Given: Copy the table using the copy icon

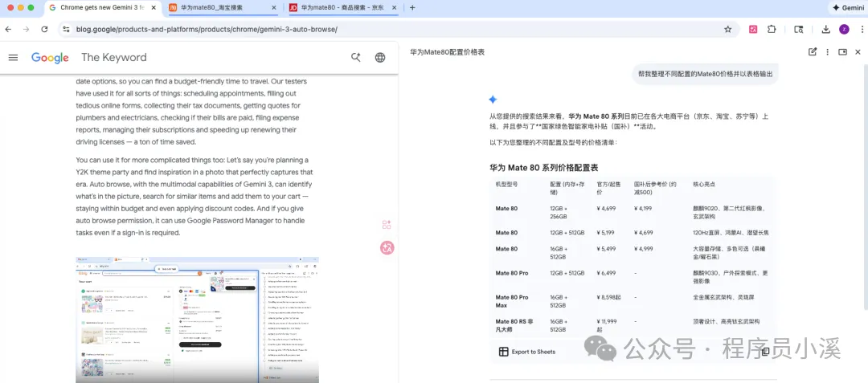Looking at the screenshot, I should [x=766, y=352].
